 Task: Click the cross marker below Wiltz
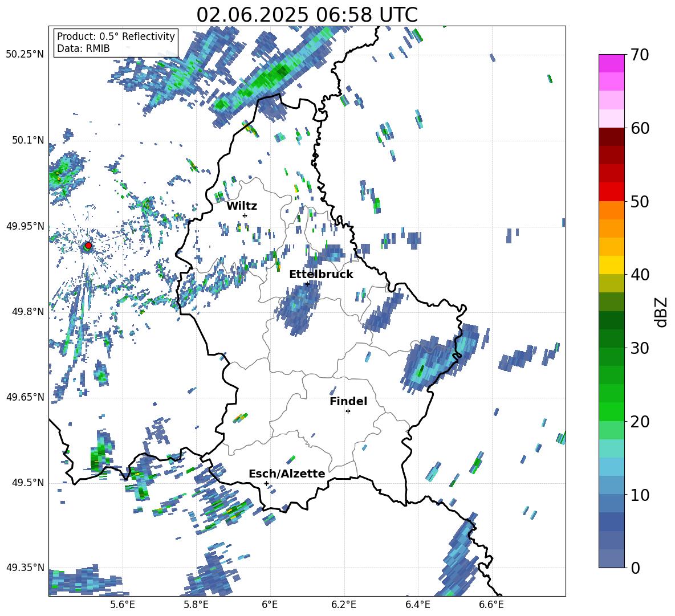245,215
